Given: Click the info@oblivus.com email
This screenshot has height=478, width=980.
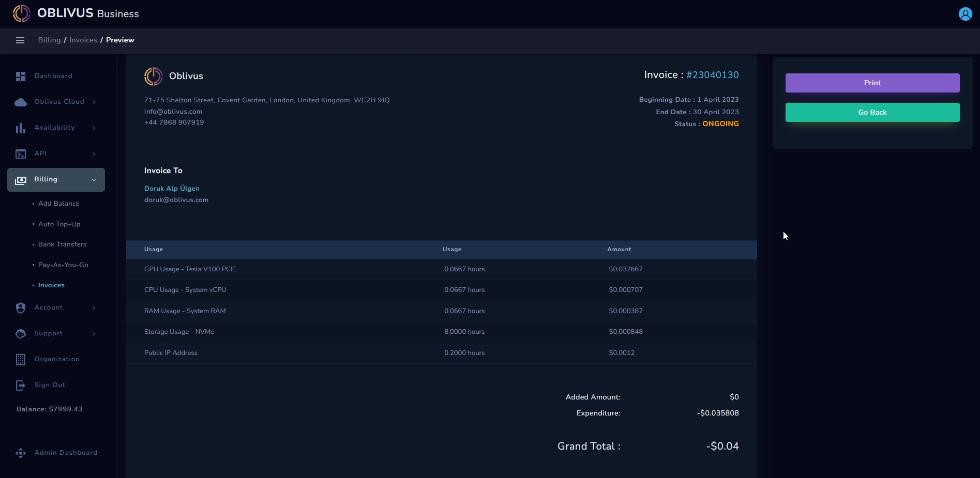Looking at the screenshot, I should [x=173, y=112].
